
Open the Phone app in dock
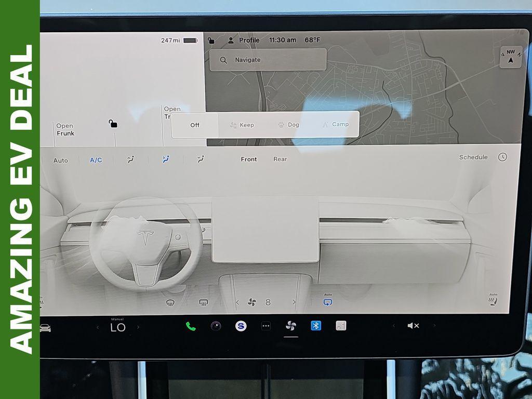tap(191, 326)
